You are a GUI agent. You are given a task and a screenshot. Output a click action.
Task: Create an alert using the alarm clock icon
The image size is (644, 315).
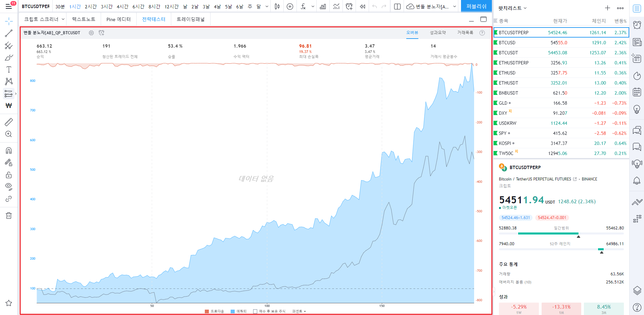click(349, 6)
